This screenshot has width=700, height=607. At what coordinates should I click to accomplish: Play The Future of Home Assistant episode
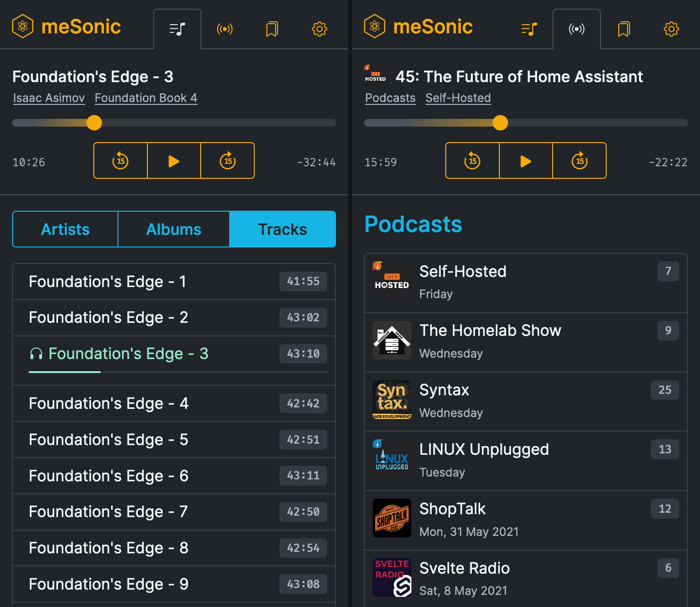[526, 160]
